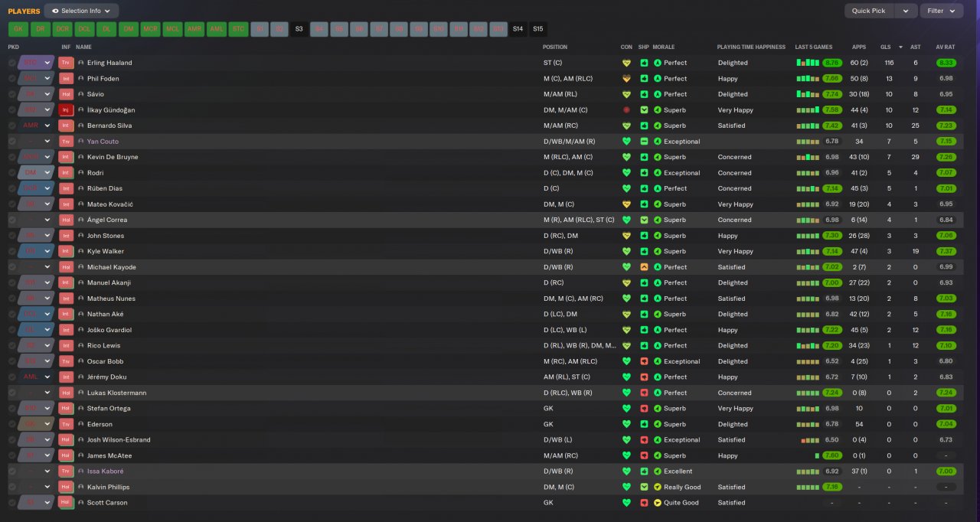
Task: Click Kyle Walker's 7.37 average rating pill
Action: tap(946, 251)
